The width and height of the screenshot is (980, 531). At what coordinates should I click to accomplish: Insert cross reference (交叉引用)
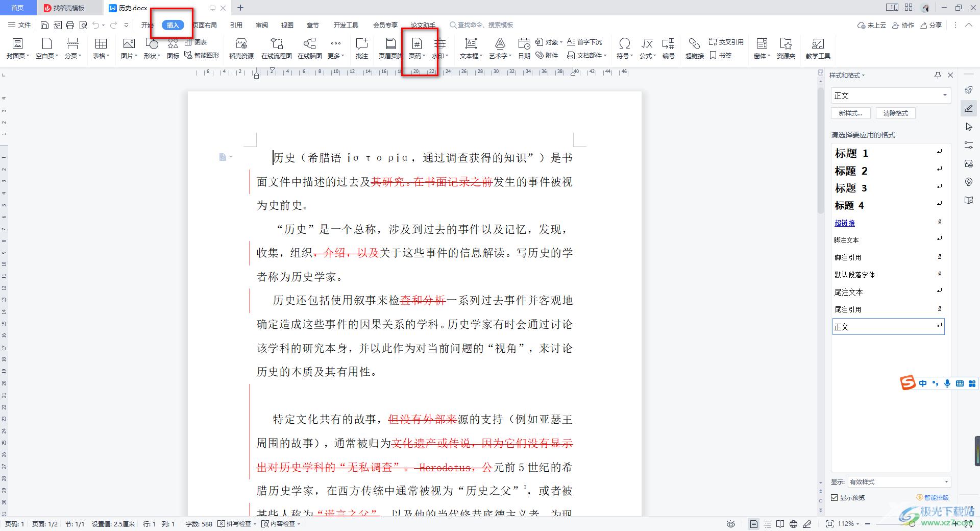[x=726, y=42]
